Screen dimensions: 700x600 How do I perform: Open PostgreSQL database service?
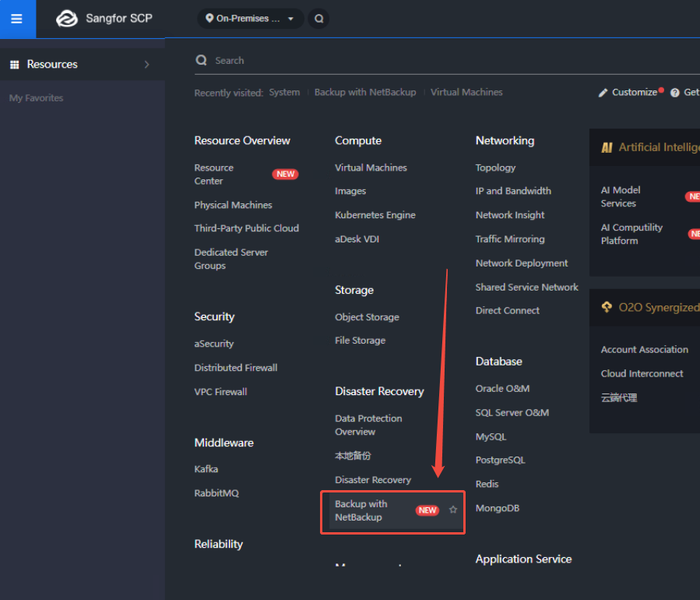pos(500,461)
